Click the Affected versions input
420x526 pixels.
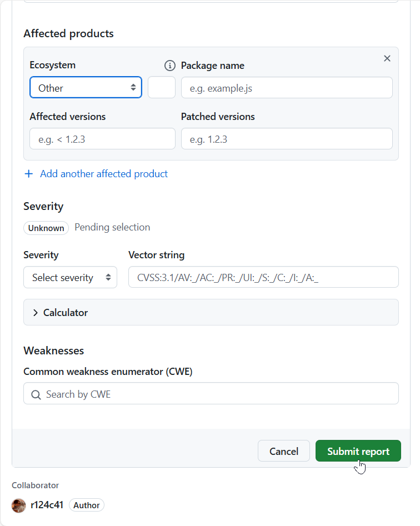point(102,139)
